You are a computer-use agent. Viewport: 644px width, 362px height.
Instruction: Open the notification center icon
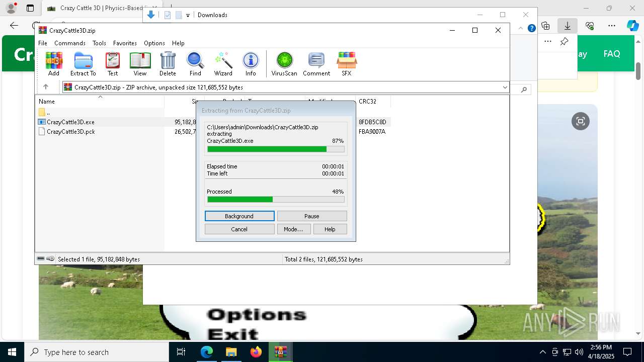point(627,352)
